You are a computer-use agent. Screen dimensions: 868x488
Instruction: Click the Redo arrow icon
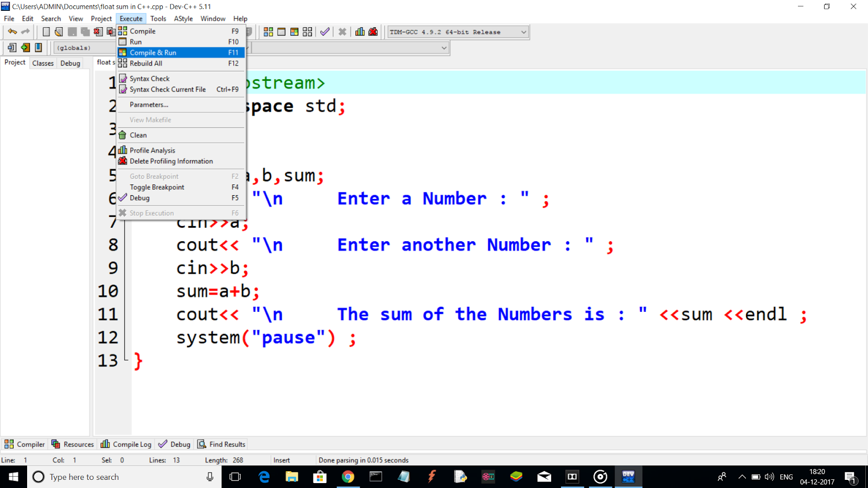click(x=24, y=31)
